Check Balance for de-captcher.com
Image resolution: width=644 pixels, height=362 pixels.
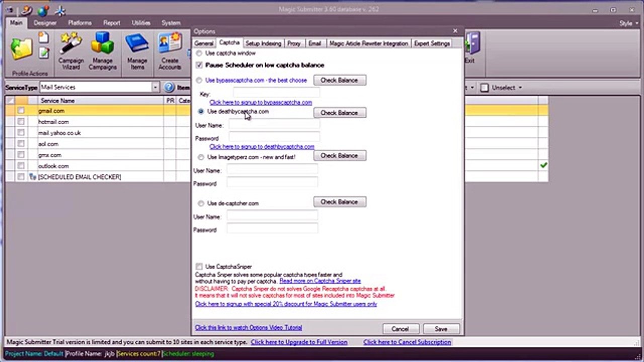pyautogui.click(x=340, y=202)
